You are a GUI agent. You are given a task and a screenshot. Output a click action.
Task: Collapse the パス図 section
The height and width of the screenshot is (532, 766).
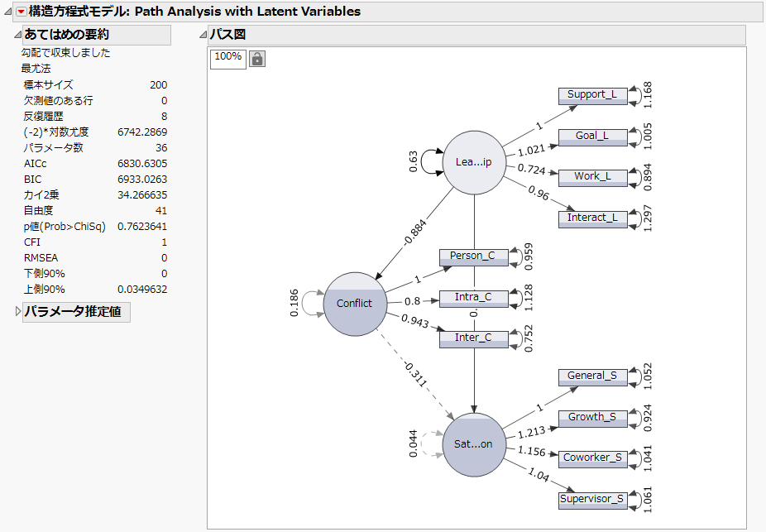coord(203,35)
